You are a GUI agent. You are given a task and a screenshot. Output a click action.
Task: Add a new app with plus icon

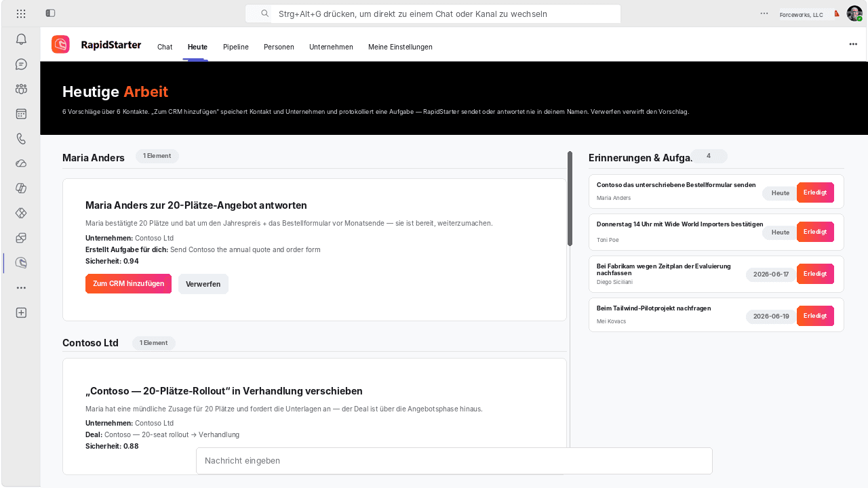(x=21, y=312)
